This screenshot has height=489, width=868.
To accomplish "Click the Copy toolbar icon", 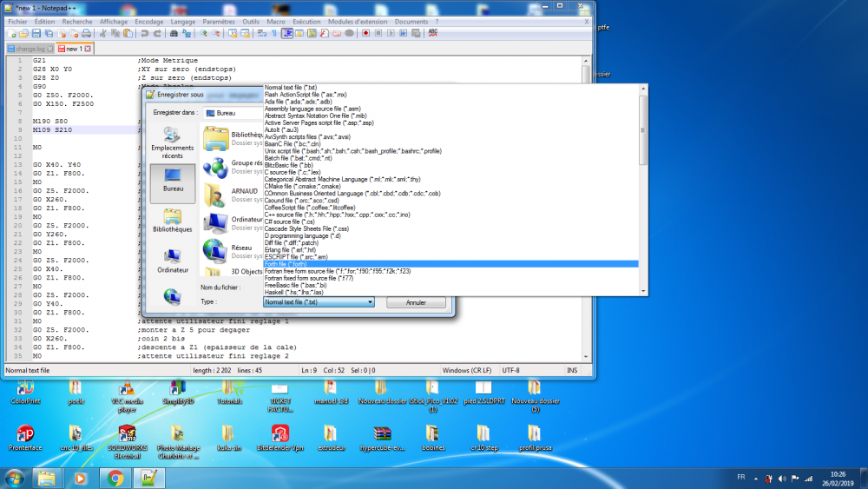I will 115,33.
